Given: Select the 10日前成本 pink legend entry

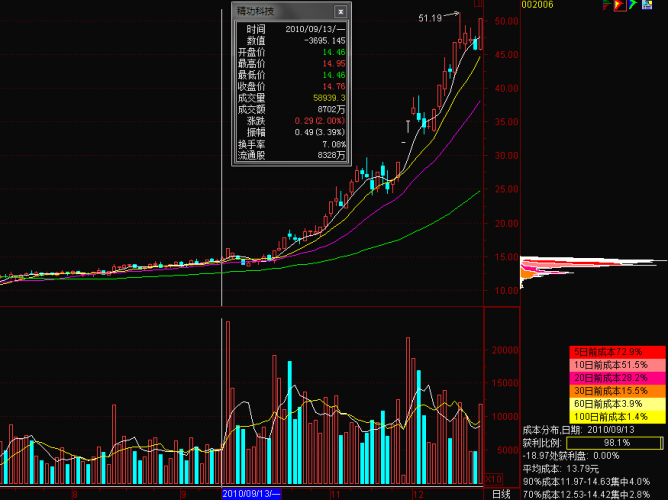Looking at the screenshot, I should coord(617,365).
